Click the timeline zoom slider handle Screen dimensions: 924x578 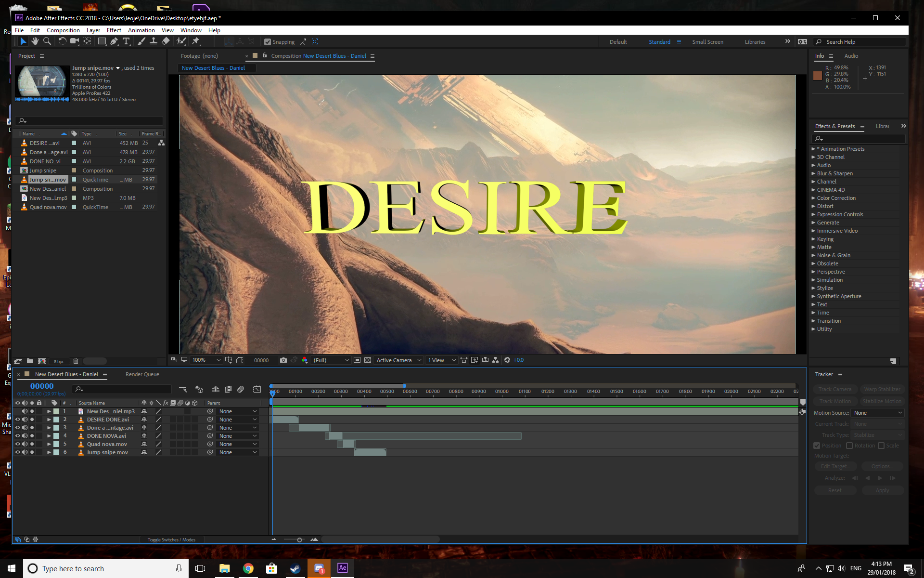(299, 540)
